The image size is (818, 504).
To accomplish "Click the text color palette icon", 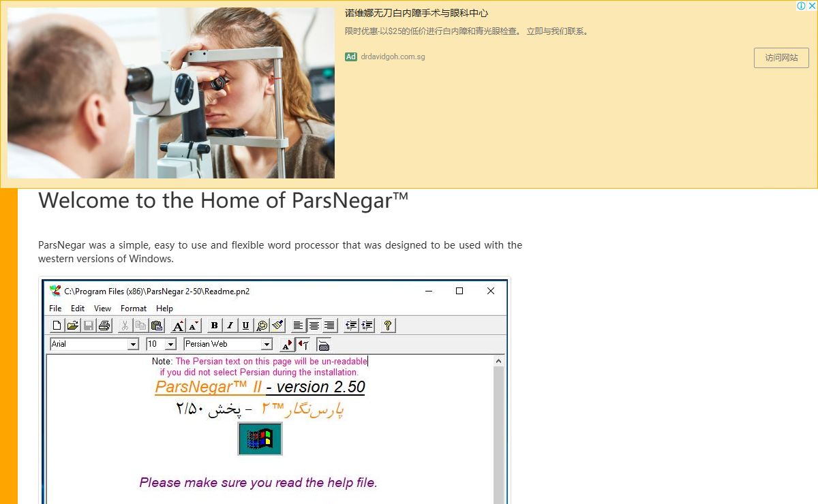I will coord(262,326).
